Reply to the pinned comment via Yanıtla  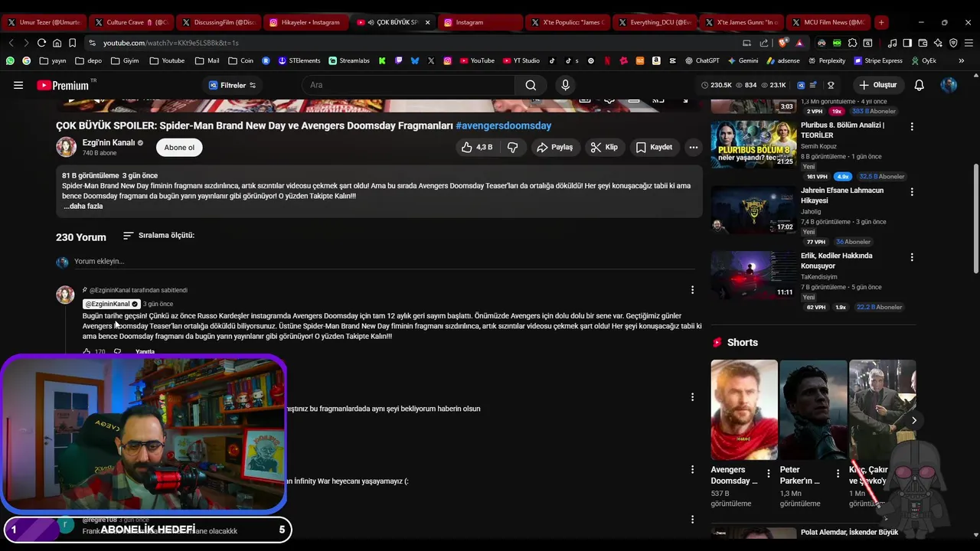pyautogui.click(x=145, y=352)
